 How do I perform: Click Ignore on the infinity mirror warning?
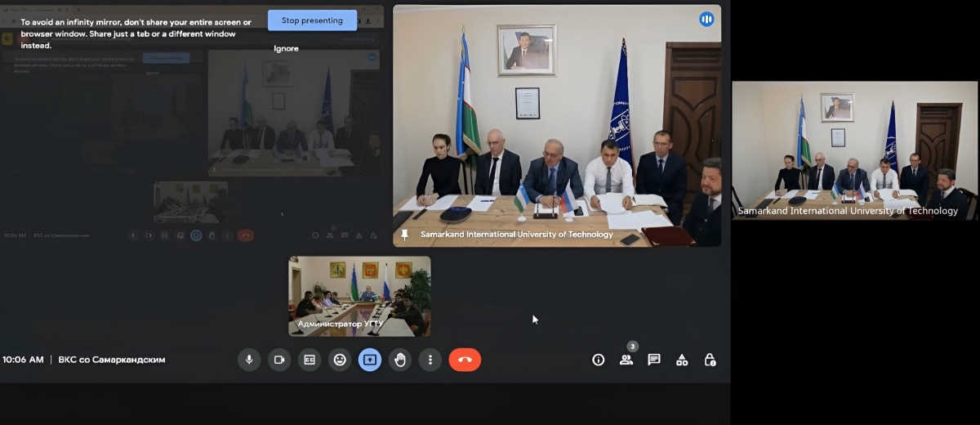(286, 48)
